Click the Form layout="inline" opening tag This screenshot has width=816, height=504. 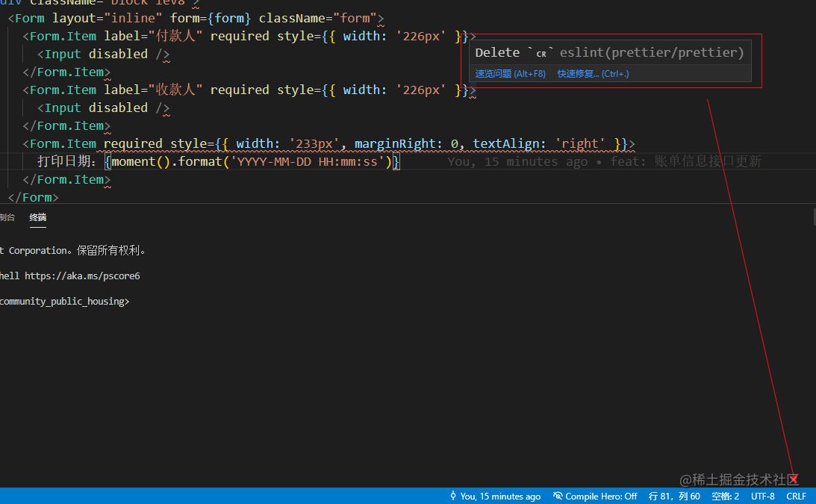[196, 19]
